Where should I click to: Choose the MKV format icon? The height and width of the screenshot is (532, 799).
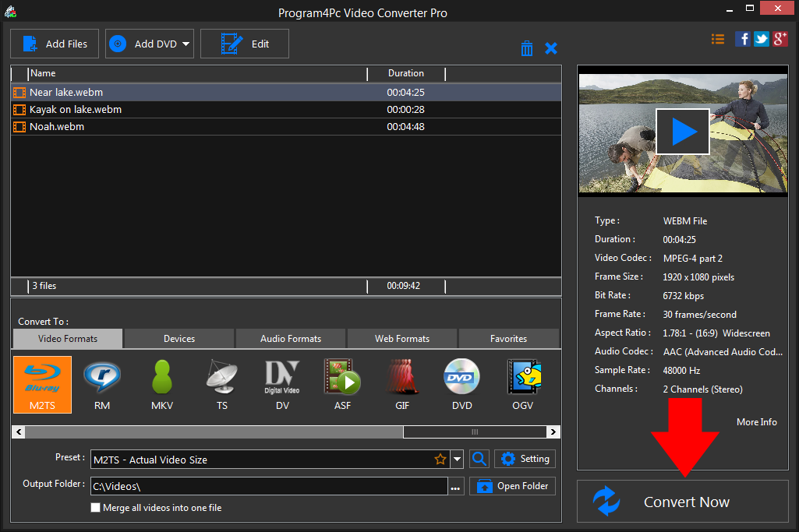point(161,384)
